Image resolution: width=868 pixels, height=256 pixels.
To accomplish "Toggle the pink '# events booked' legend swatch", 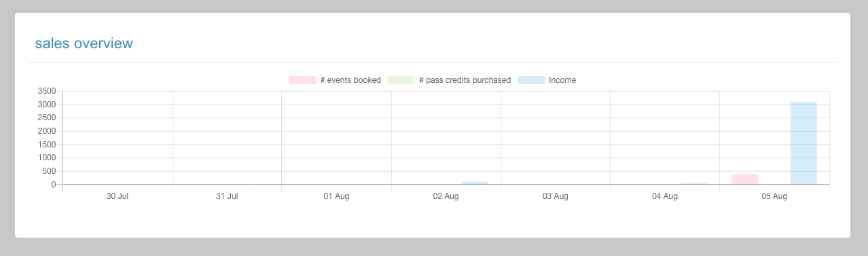I will click(303, 80).
